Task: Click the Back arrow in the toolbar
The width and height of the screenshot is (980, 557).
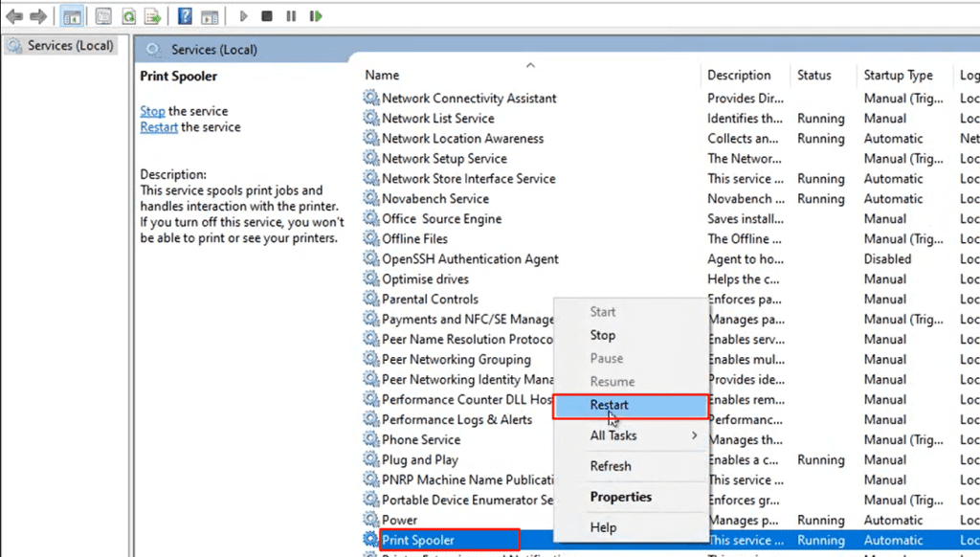Action: pos(14,16)
